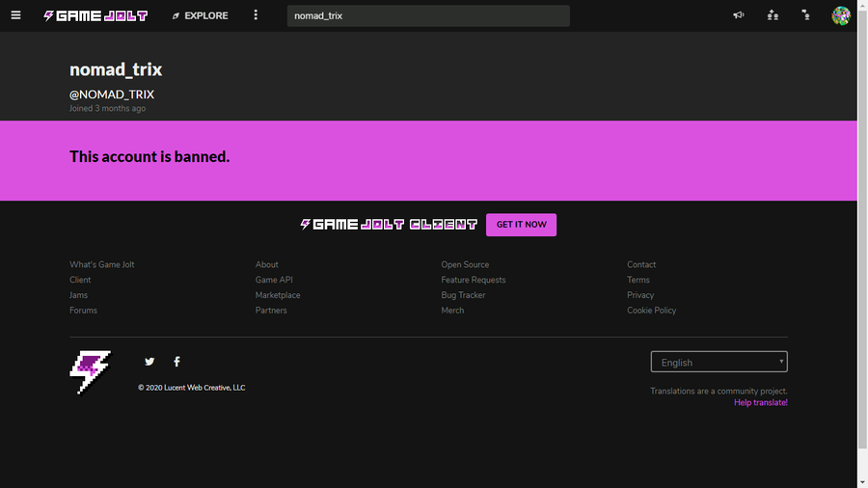Open the Explore page

[x=200, y=15]
